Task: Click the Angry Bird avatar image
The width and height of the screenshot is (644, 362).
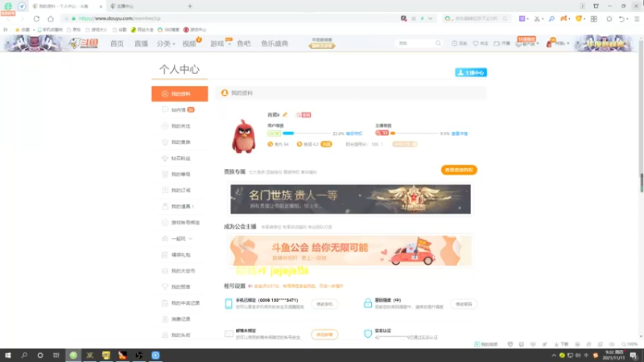Action: pyautogui.click(x=244, y=136)
